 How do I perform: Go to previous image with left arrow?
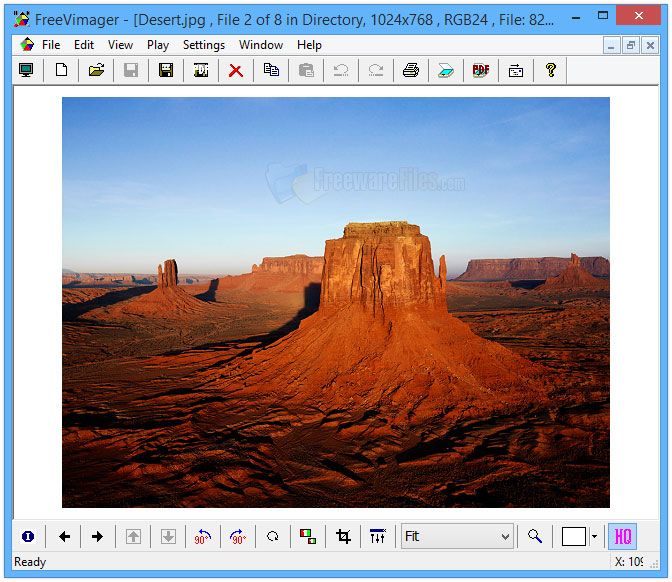point(64,536)
